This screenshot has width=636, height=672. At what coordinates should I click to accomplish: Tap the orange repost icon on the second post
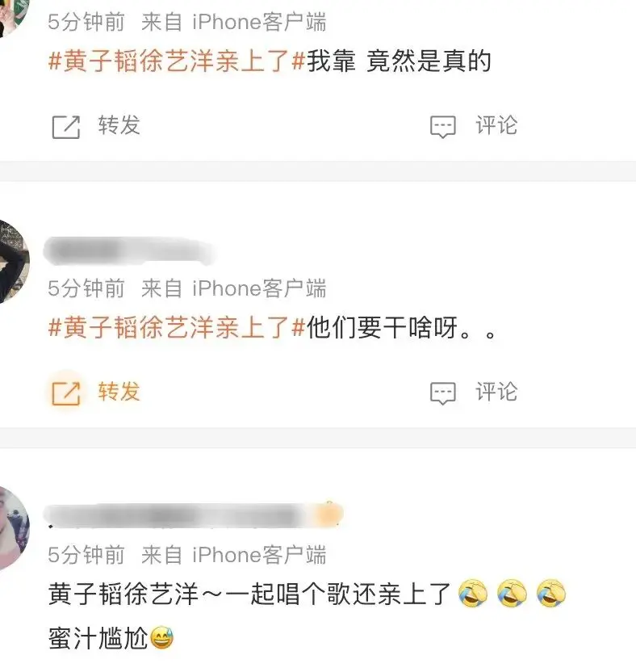pos(66,393)
